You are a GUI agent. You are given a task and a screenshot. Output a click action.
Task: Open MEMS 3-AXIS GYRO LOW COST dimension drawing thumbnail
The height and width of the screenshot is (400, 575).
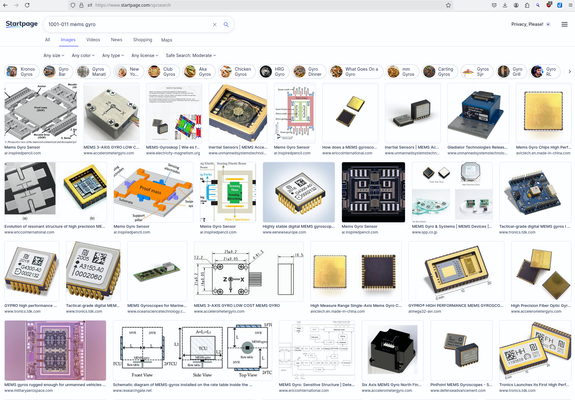[249, 271]
